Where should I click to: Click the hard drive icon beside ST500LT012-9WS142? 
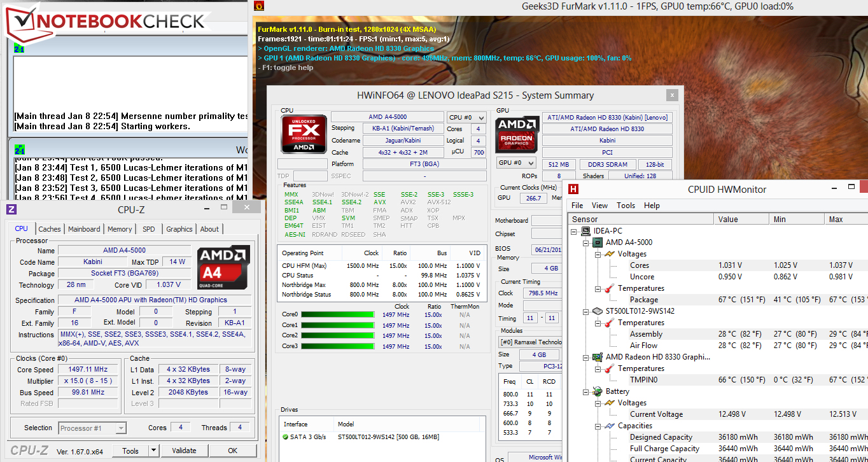pyautogui.click(x=598, y=311)
